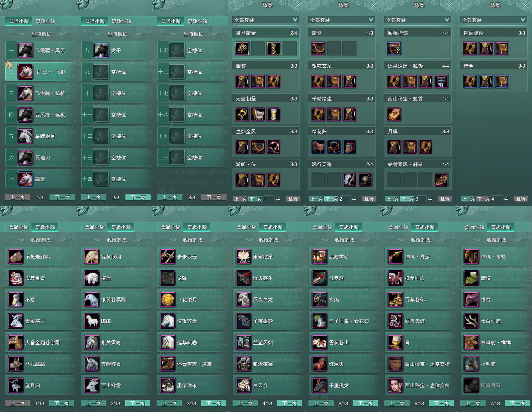The image size is (532, 412).
Task: Select the grayed-out 卯舆月驾 entry
Action: (x=495, y=385)
